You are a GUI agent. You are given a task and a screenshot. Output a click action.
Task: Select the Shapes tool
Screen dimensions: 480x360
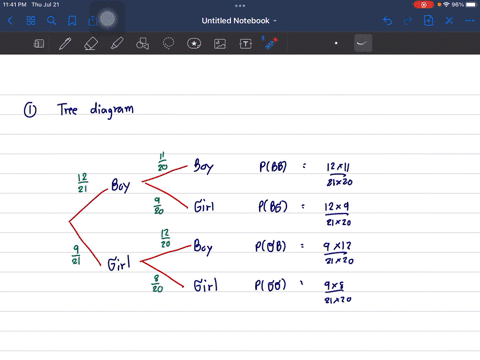142,43
